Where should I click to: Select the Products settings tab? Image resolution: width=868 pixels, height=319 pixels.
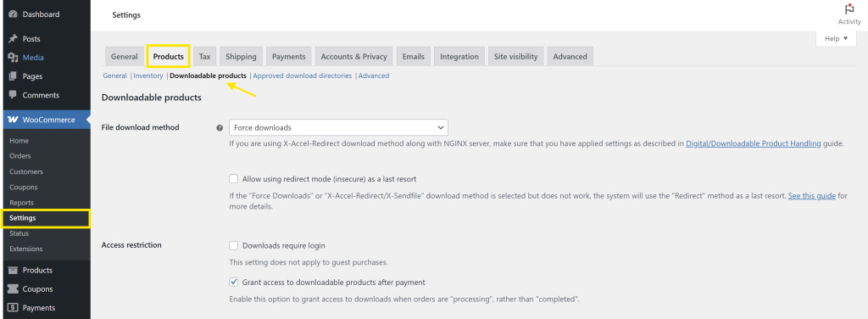point(169,57)
